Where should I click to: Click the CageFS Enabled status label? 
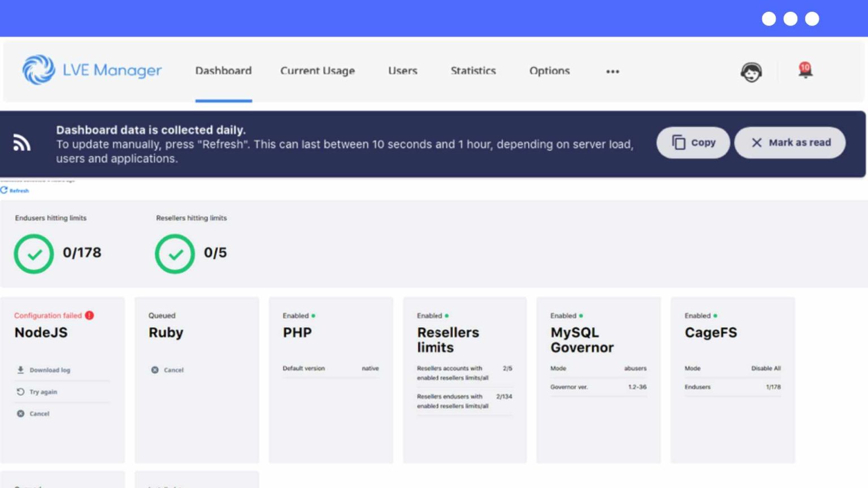tap(697, 315)
